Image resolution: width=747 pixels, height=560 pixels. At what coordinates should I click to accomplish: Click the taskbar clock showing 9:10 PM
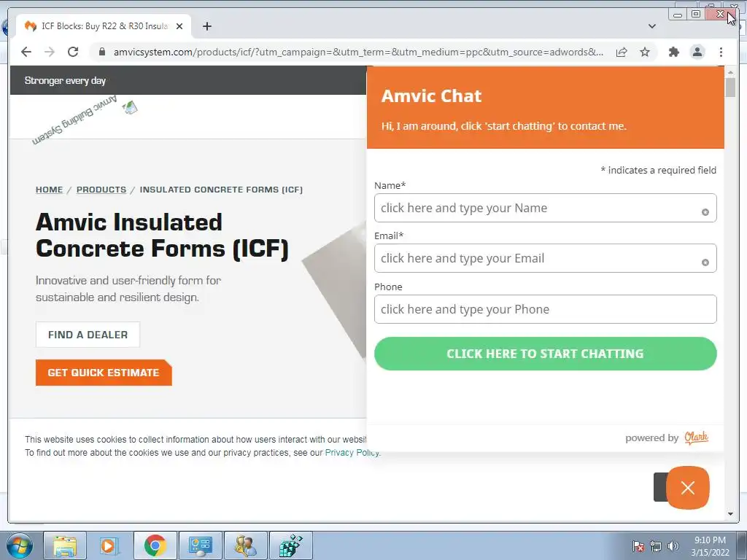(x=710, y=546)
